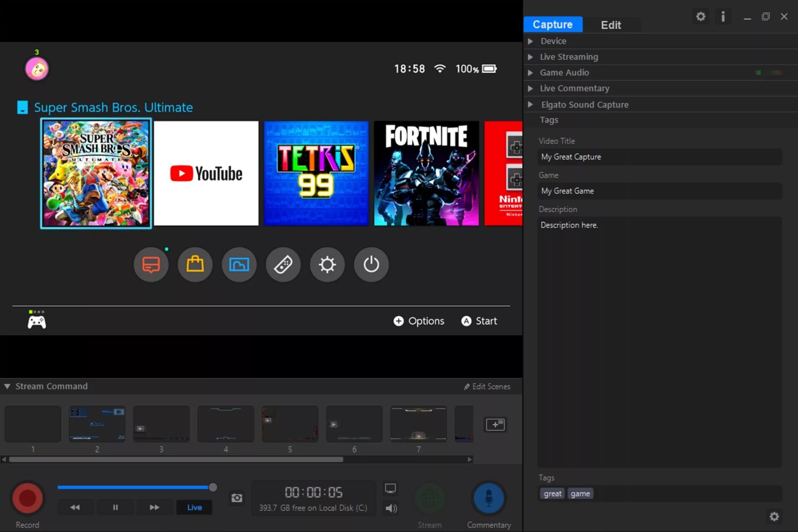Open the tags settings gear at the bottom right

coord(774,517)
